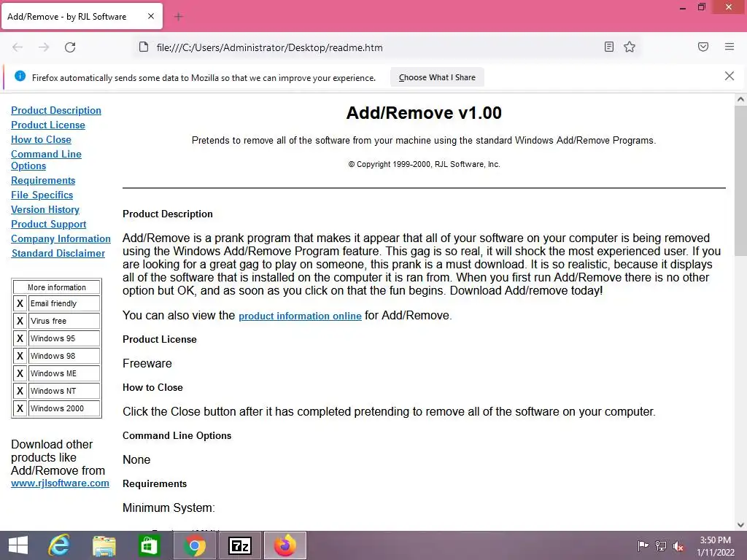Open the File Specifics link

(x=42, y=195)
